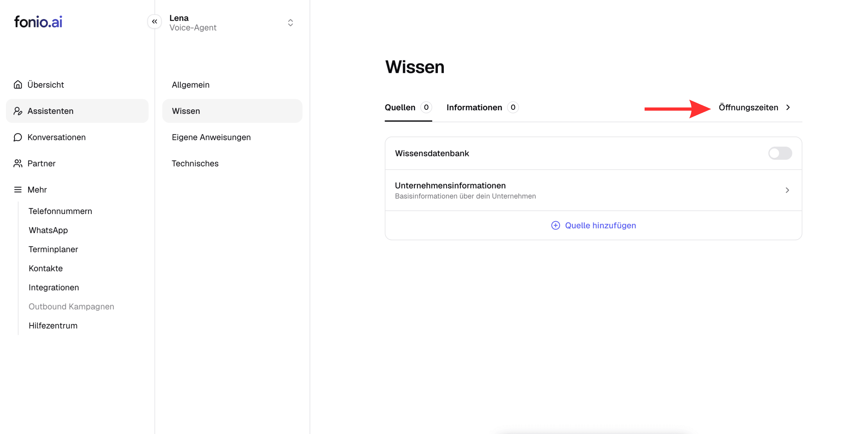Click the Assistenten person icon
868x434 pixels.
(18, 111)
